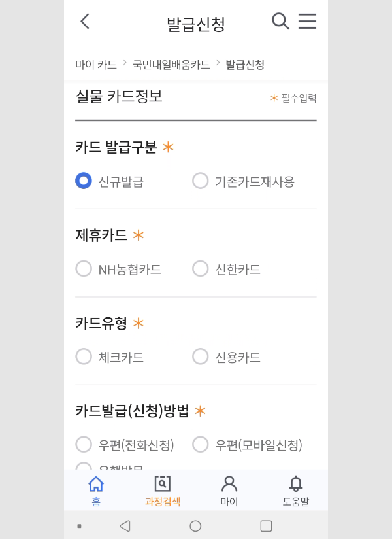
Task: Open the 과정검색 tab in the bottom bar
Action: click(163, 491)
